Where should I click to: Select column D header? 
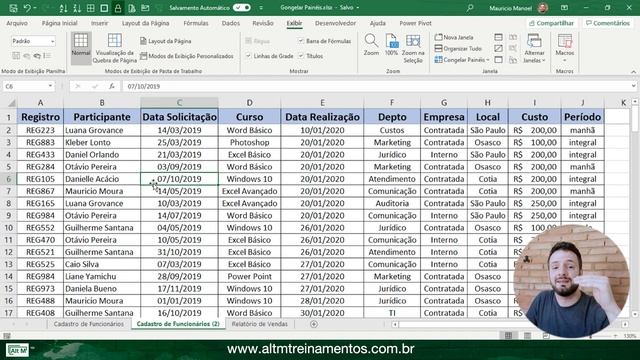[249, 103]
